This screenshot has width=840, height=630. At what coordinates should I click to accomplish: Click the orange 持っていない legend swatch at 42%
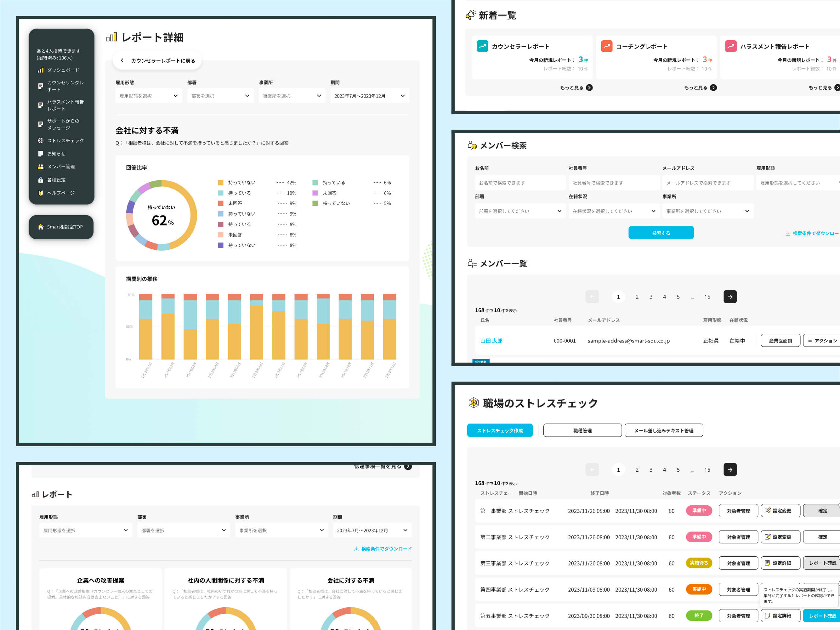221,183
